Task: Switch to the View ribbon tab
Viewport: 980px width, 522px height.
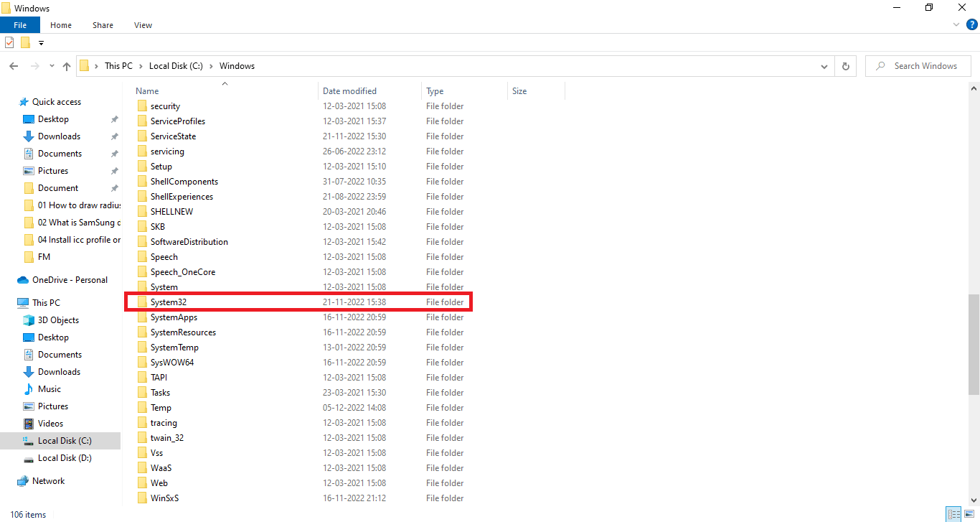Action: [x=143, y=25]
